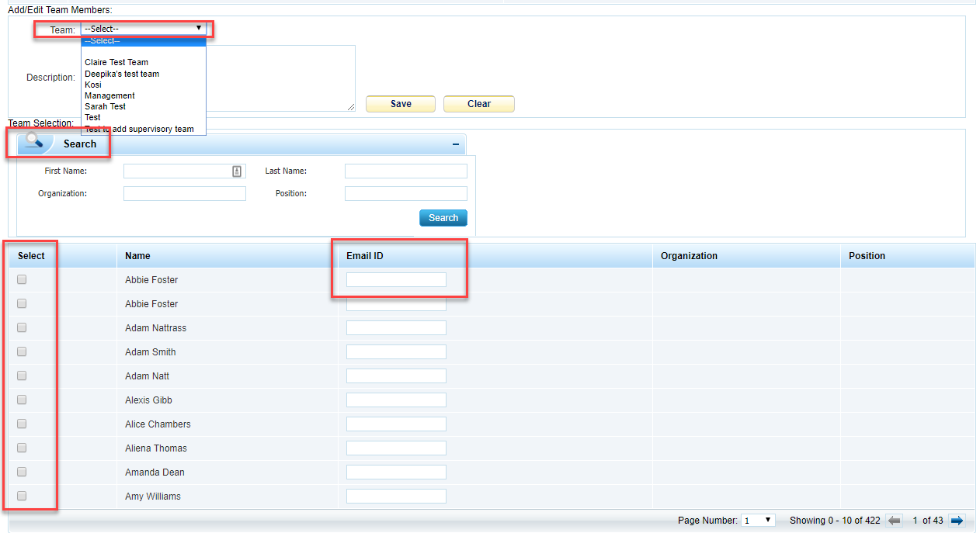
Task: Select the checkbox beside Alexis Gibb
Action: click(22, 400)
